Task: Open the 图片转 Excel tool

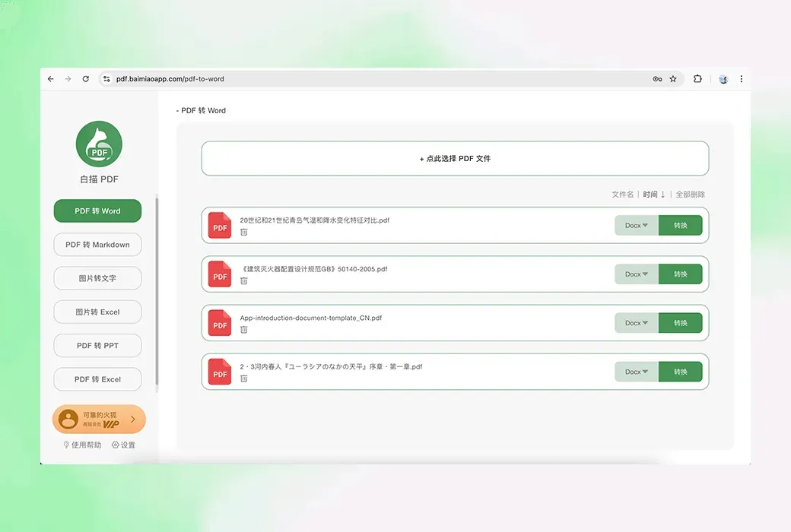Action: pyautogui.click(x=97, y=312)
